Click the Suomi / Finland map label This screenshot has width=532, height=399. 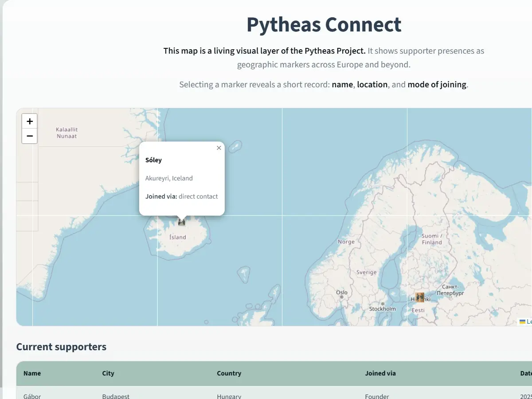pos(432,239)
